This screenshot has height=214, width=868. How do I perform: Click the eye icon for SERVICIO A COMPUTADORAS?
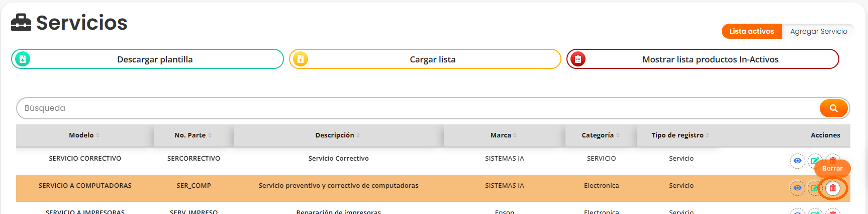[797, 188]
